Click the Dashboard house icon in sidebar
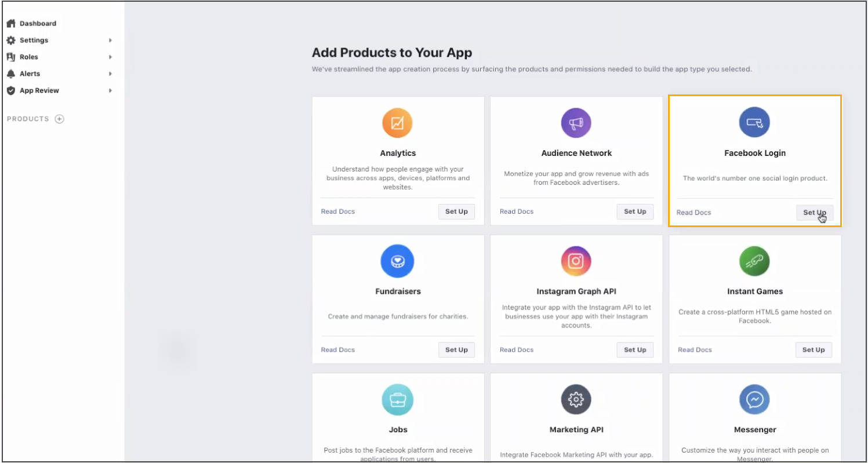The image size is (868, 463). tap(10, 23)
